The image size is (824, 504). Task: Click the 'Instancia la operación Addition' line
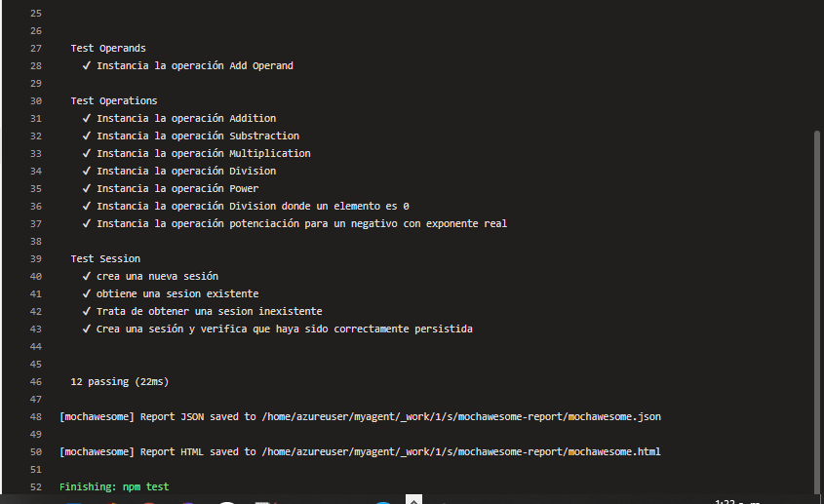click(179, 118)
